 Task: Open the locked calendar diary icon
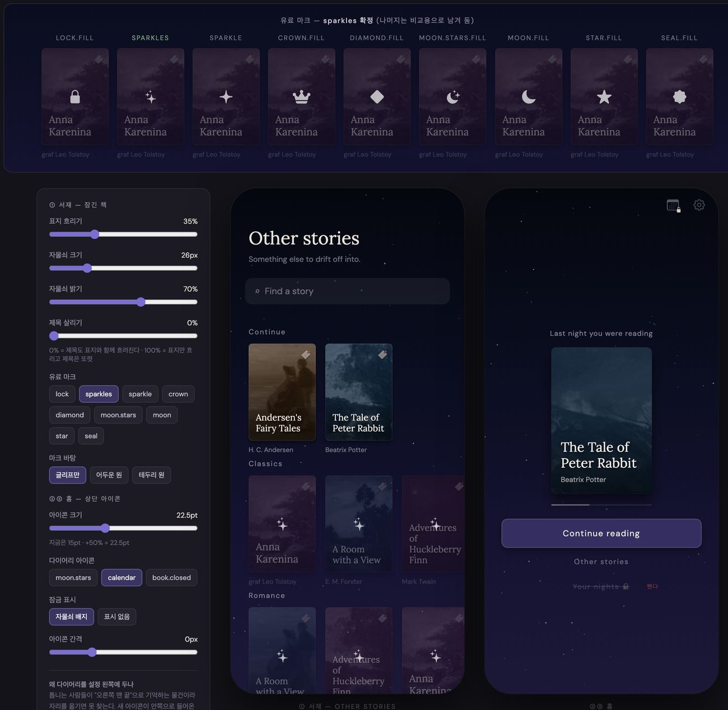674,206
